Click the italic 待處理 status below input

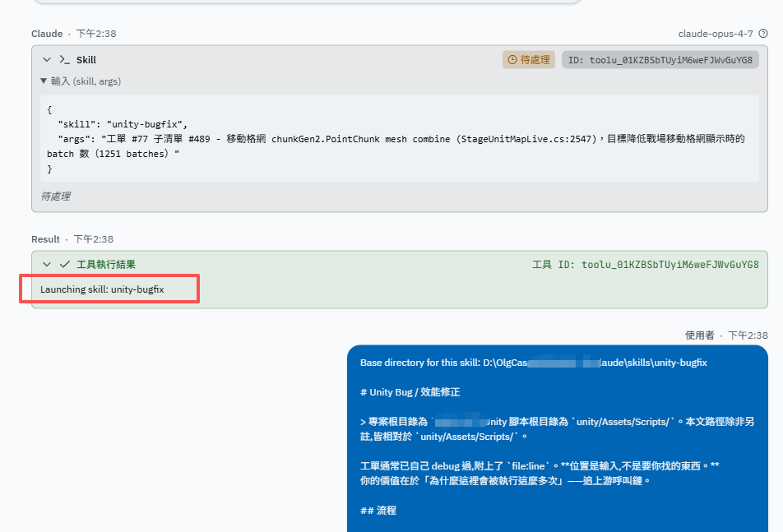(55, 197)
